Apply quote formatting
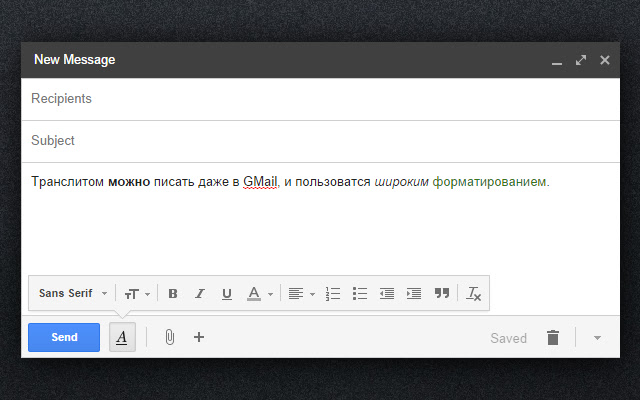 pos(442,293)
